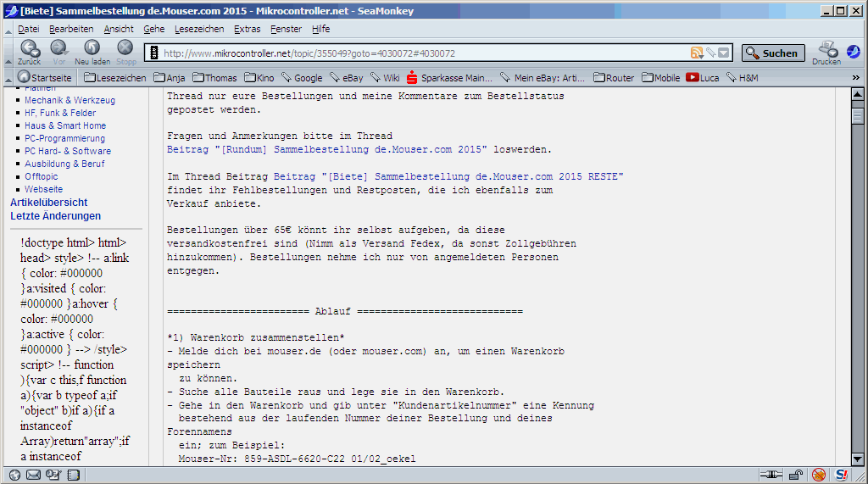Open the Artikelübersicht link
This screenshot has height=484, width=868.
48,203
